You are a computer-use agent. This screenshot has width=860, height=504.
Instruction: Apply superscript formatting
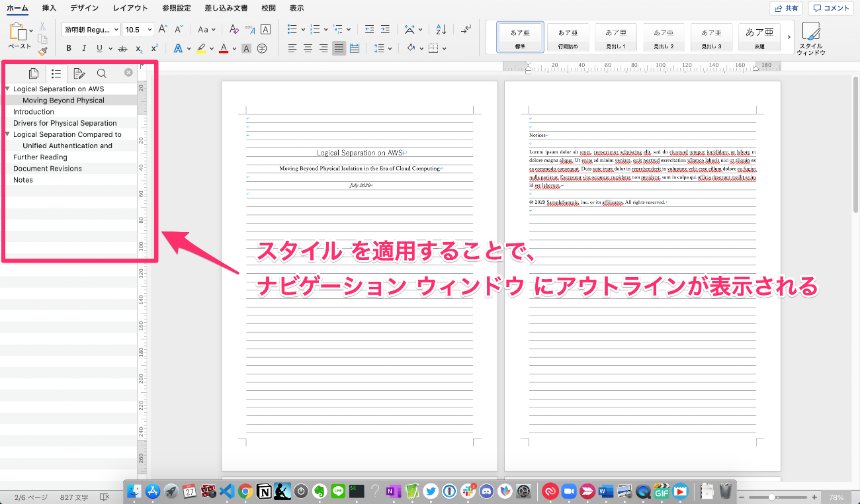coord(154,48)
